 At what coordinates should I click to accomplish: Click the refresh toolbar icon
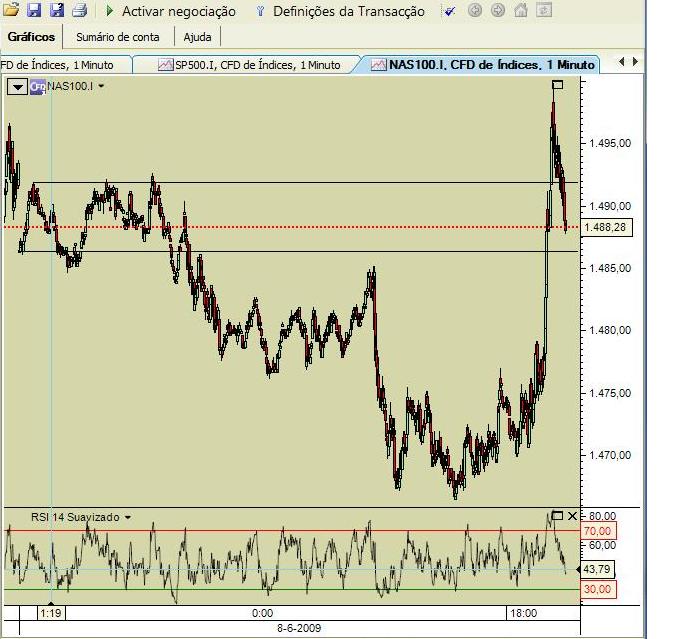[544, 10]
